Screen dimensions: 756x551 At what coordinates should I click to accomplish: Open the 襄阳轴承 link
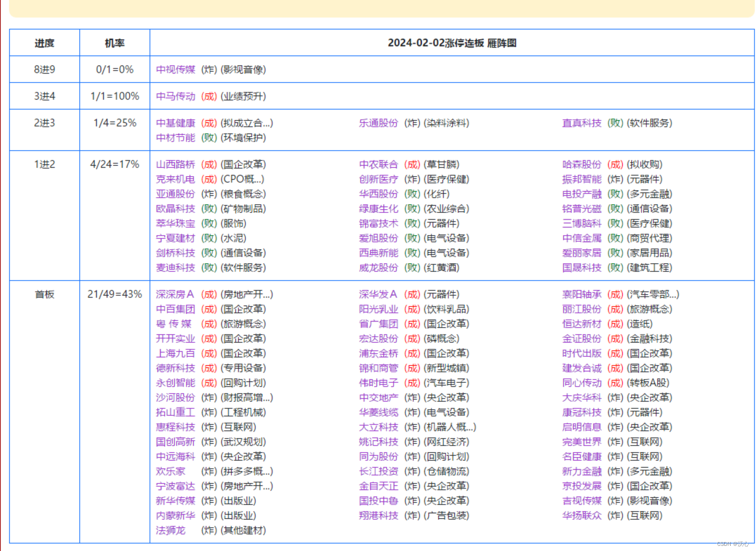pyautogui.click(x=582, y=294)
